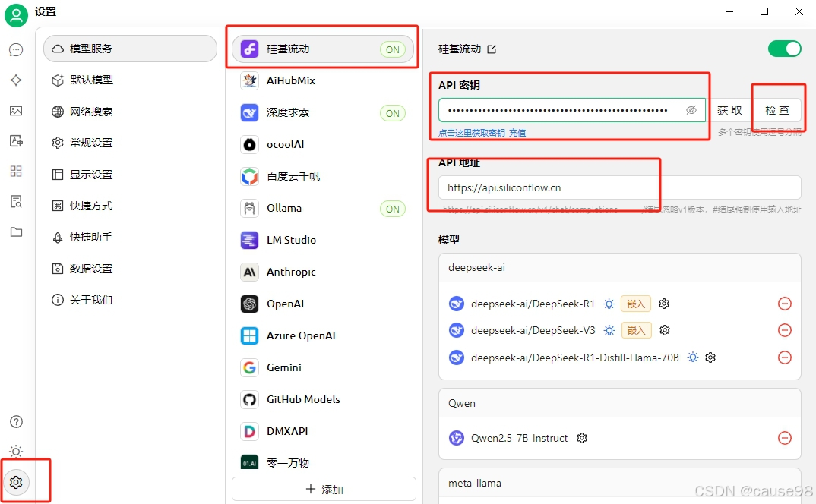Focus the API 地址 input field
This screenshot has height=504, width=816.
point(619,187)
